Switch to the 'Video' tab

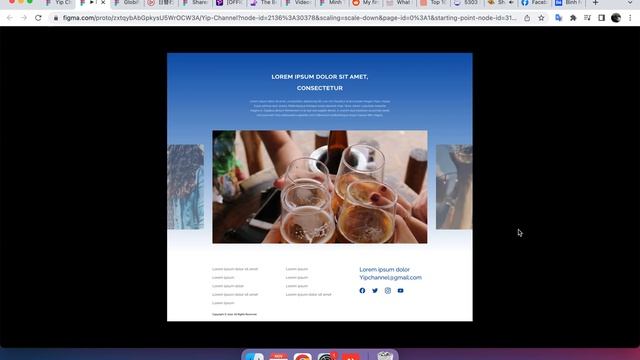[298, 3]
